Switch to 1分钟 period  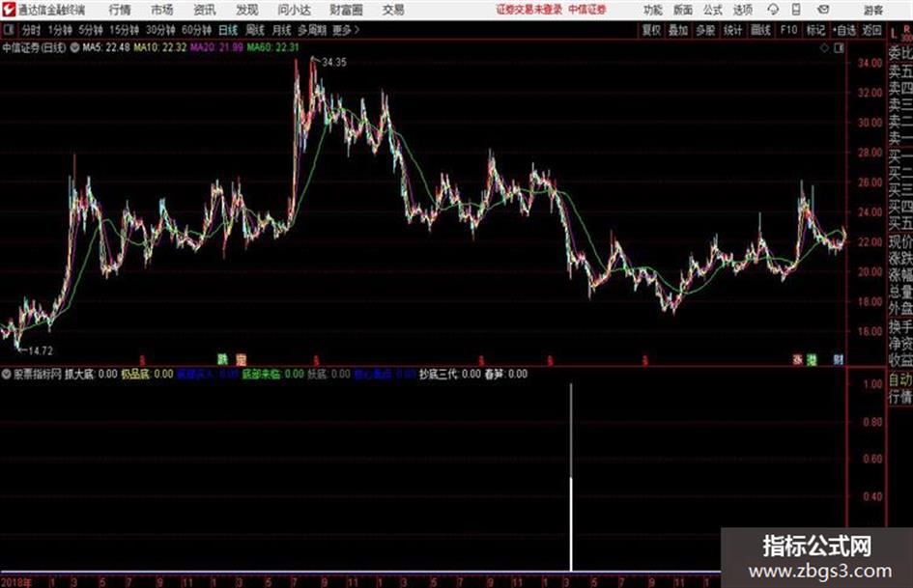point(60,30)
